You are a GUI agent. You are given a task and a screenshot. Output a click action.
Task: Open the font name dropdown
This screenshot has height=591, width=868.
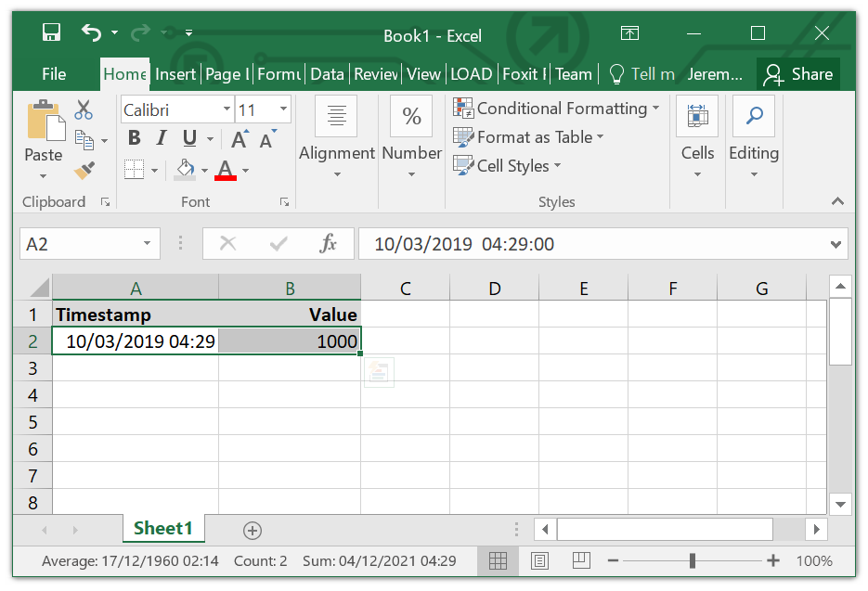pos(227,109)
